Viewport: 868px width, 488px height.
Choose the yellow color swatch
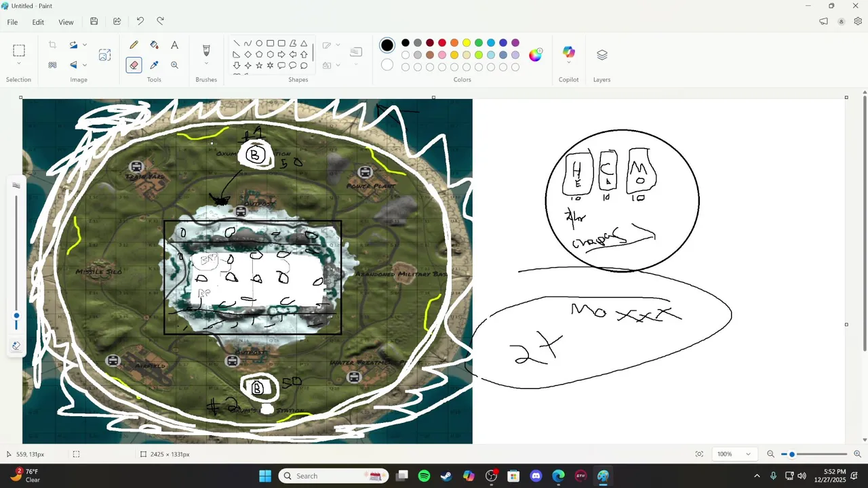467,43
